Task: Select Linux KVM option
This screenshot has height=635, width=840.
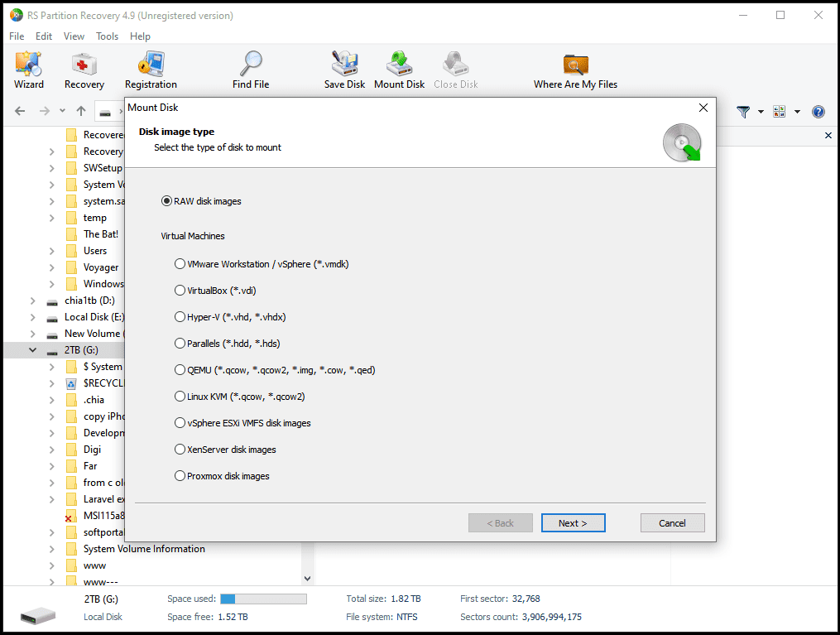Action: 240,397
